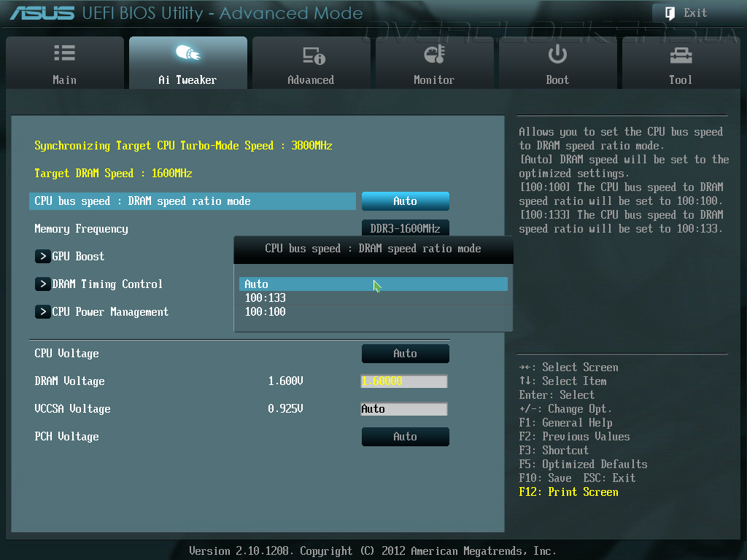The height and width of the screenshot is (560, 747).
Task: Open Memory Frequency DDR3-1600MHz dropdown
Action: (x=406, y=227)
